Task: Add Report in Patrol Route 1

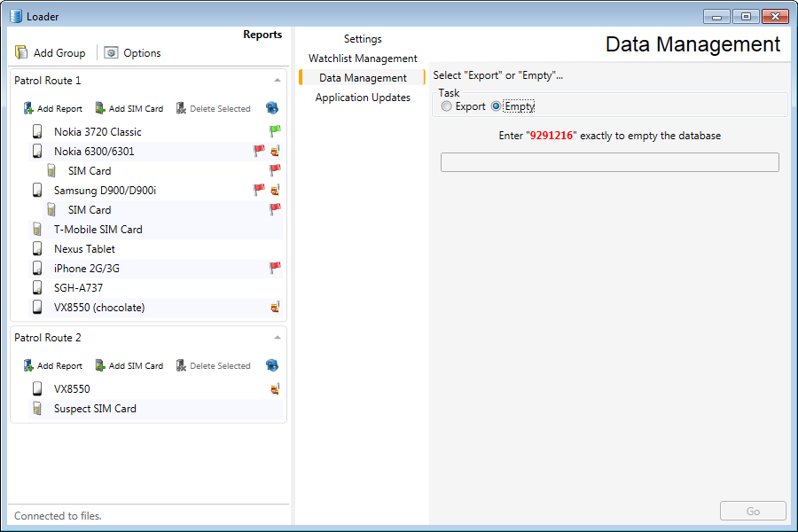Action: [53, 108]
